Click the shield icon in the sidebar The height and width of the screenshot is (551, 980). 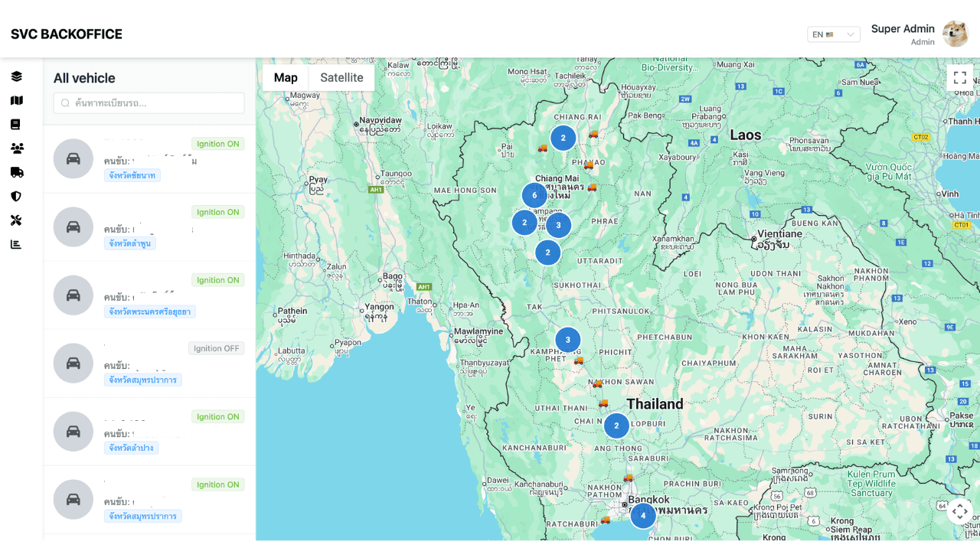(x=16, y=197)
